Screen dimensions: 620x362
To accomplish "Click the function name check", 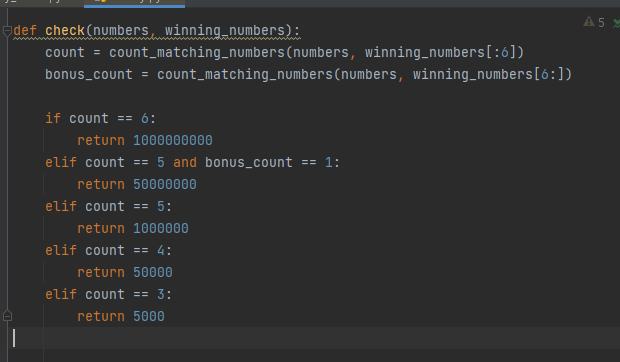I will coord(65,30).
